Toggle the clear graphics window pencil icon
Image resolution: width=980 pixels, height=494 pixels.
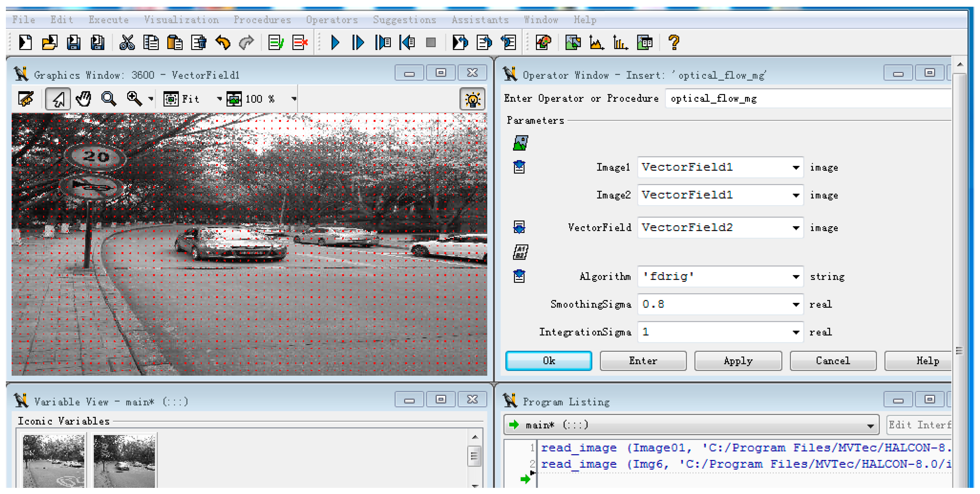pyautogui.click(x=26, y=99)
